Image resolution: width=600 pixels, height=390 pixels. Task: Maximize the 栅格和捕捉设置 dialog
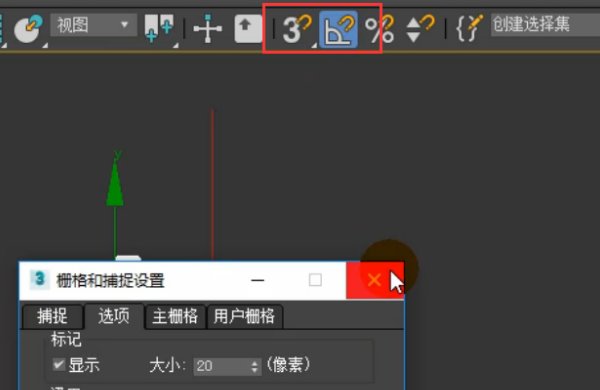click(315, 281)
